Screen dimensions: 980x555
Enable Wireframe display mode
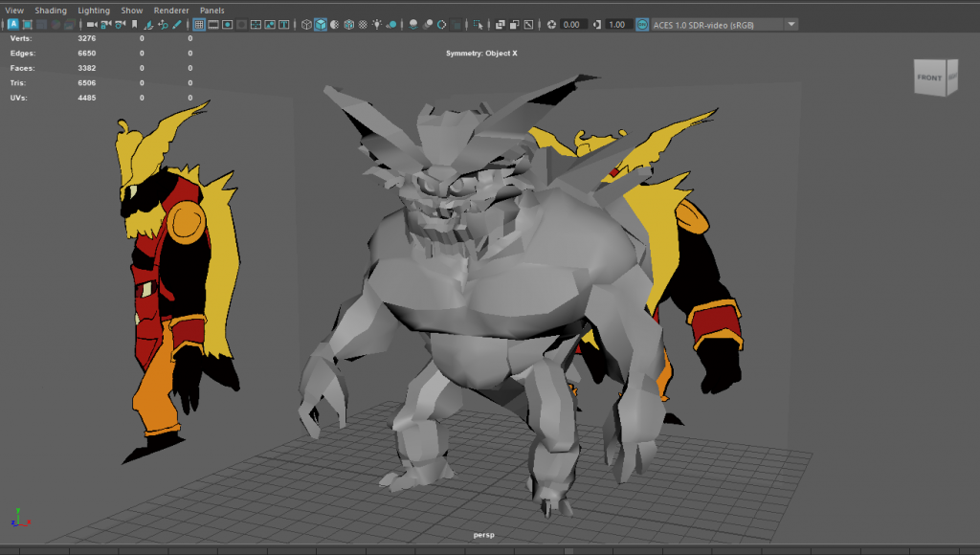click(306, 24)
